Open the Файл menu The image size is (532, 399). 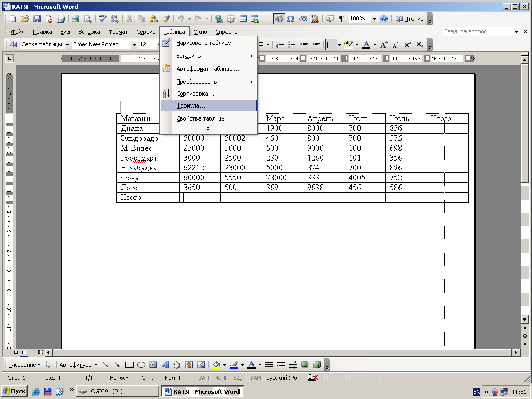(18, 32)
